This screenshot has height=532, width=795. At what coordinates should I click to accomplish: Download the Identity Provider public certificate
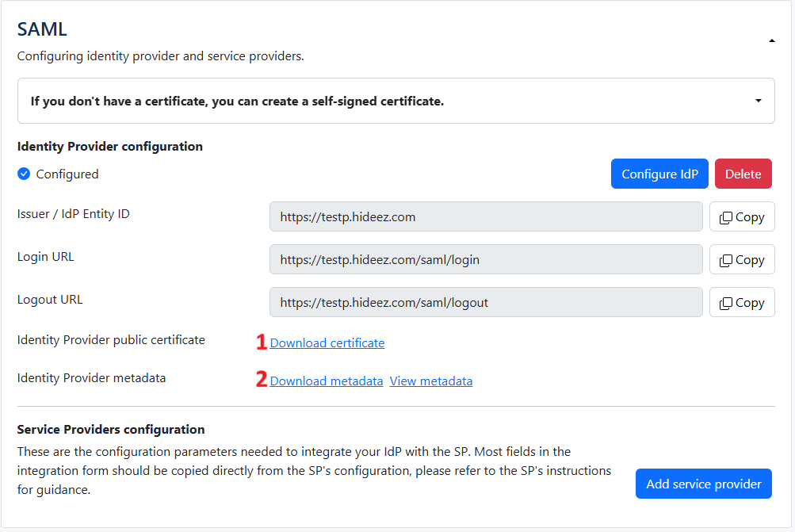tap(327, 343)
